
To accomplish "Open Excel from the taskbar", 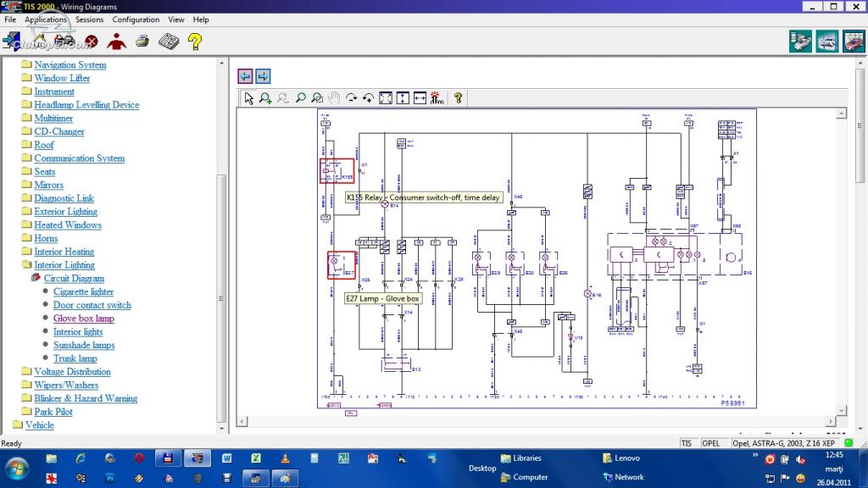I will (x=256, y=458).
